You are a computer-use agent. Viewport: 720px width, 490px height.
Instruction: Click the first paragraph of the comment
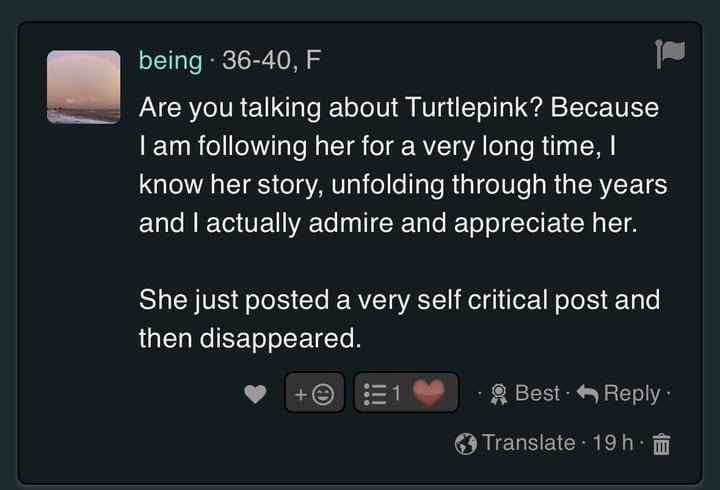pyautogui.click(x=400, y=165)
